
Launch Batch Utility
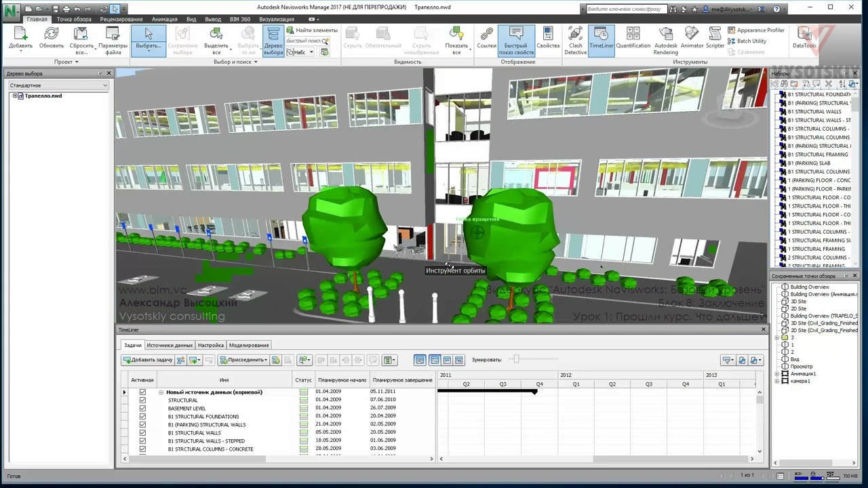click(x=747, y=41)
